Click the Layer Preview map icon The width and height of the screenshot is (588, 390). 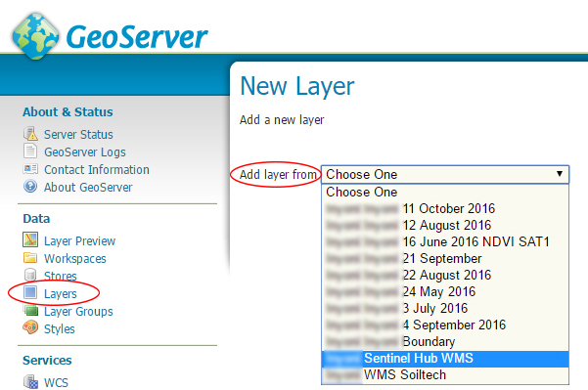click(30, 240)
